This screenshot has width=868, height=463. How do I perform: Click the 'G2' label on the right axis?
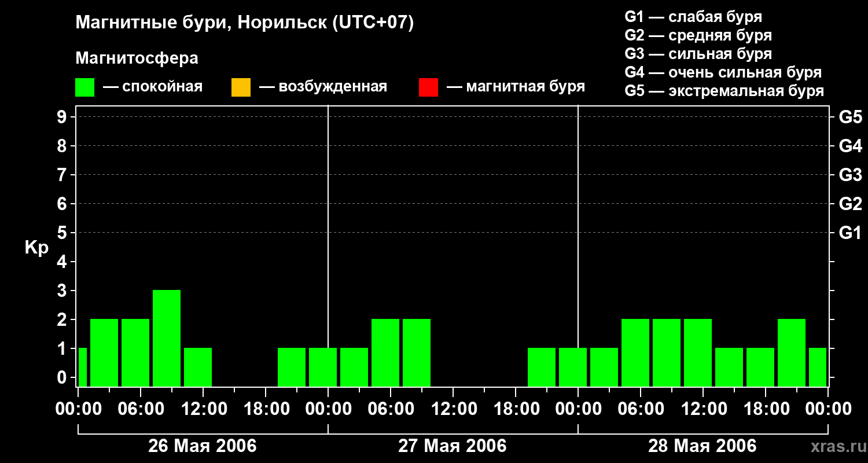point(850,204)
